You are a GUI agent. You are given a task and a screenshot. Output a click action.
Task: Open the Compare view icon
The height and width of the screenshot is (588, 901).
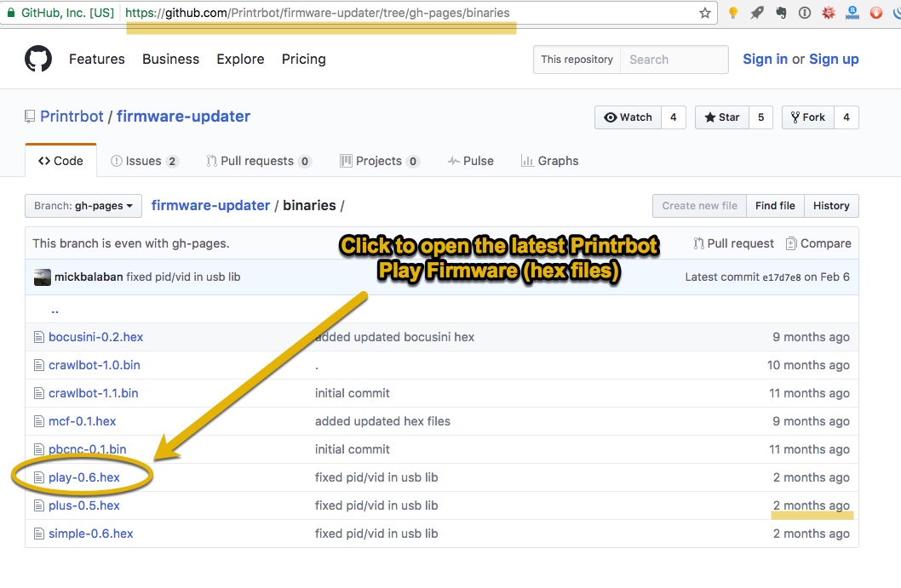792,243
